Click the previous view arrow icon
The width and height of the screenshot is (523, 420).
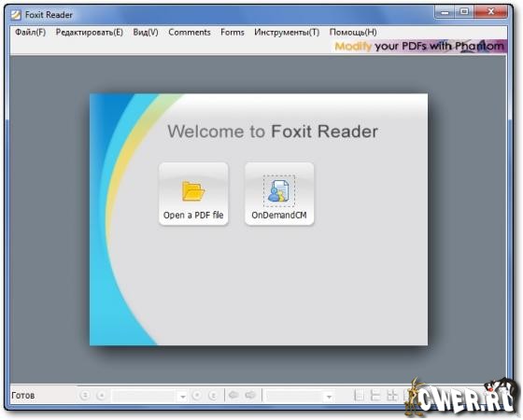point(233,396)
